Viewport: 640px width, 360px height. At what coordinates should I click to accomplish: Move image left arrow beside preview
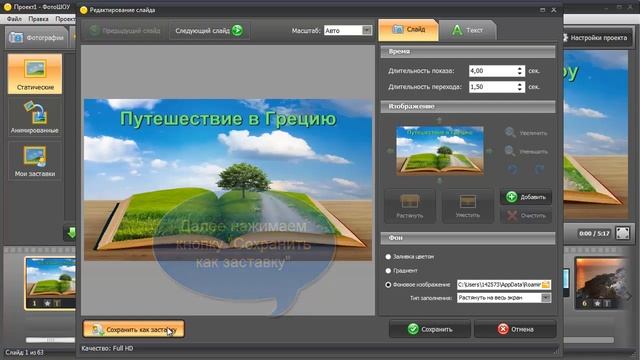point(390,151)
